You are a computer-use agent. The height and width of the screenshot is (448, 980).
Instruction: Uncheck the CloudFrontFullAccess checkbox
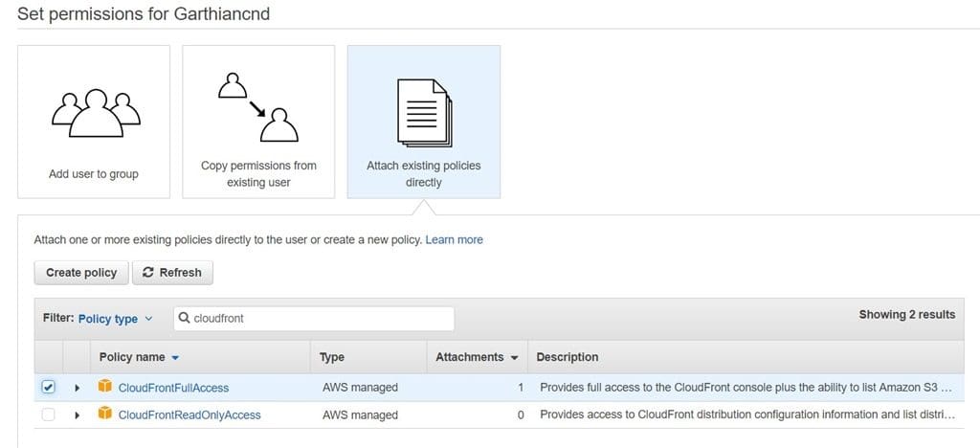click(48, 388)
